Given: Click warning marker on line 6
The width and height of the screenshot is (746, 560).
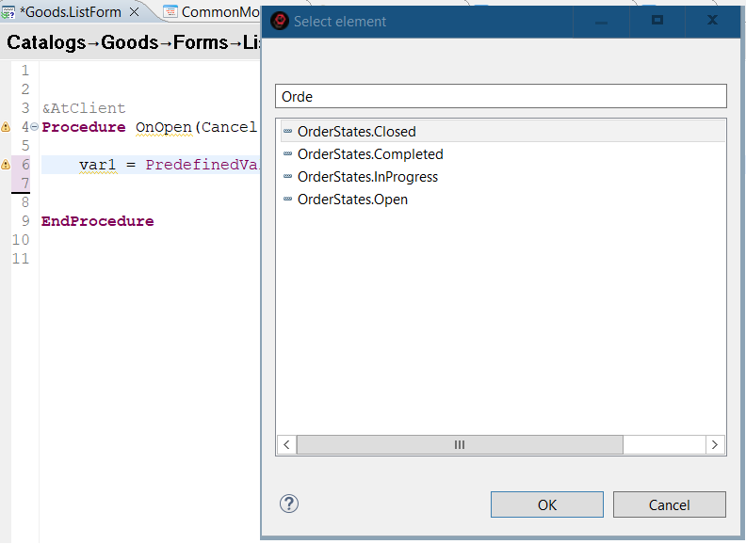Looking at the screenshot, I should click(x=6, y=165).
